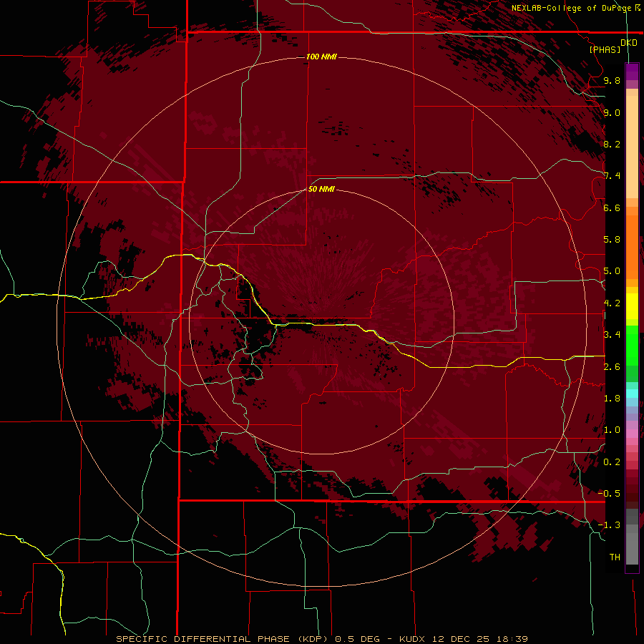This screenshot has height=644, width=644.
Task: Click the 8.2 value on color scale
Action: 612,144
